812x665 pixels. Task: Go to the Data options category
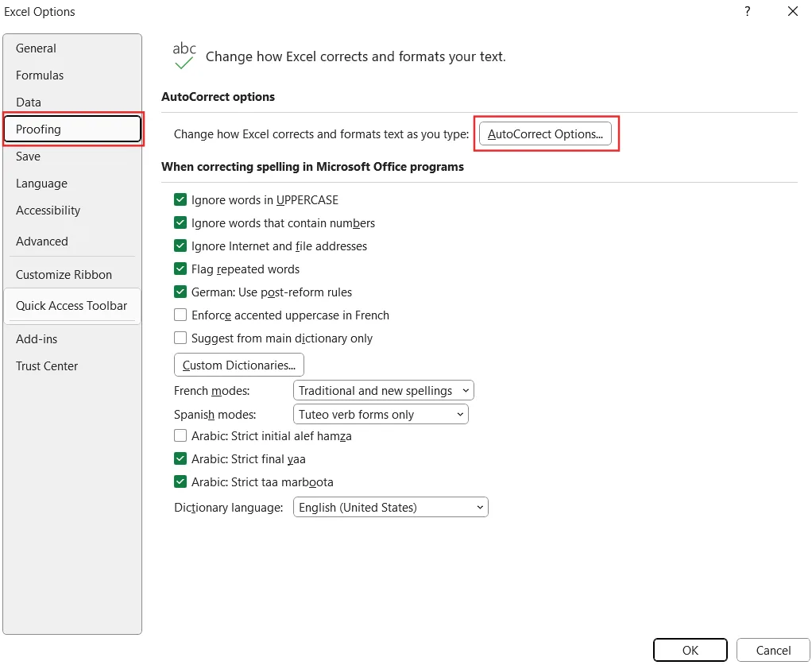tap(72, 102)
